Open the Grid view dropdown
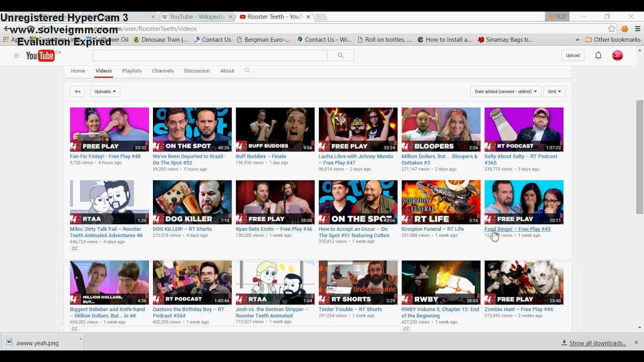Viewport: 644px width, 362px height. point(554,92)
